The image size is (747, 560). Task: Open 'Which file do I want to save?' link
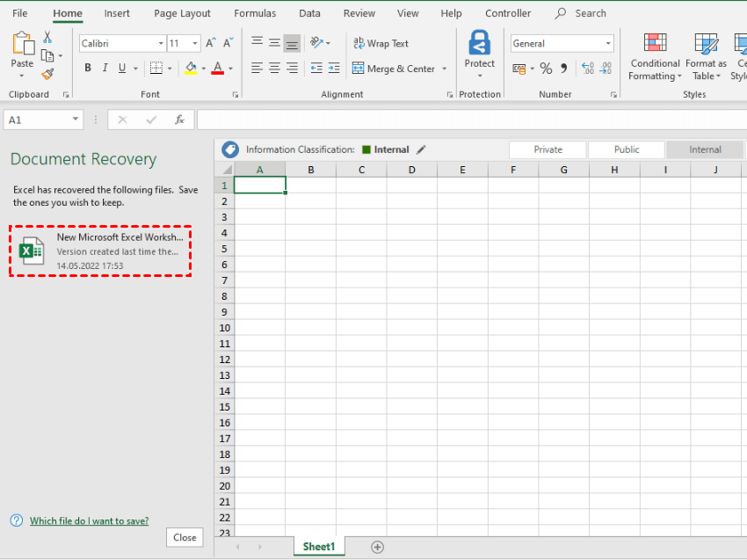[x=89, y=521]
